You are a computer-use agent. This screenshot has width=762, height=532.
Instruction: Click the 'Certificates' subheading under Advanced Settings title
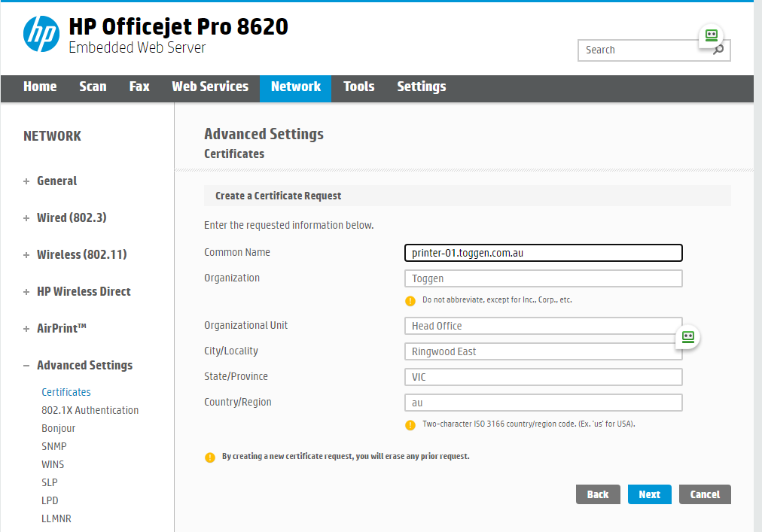point(234,154)
